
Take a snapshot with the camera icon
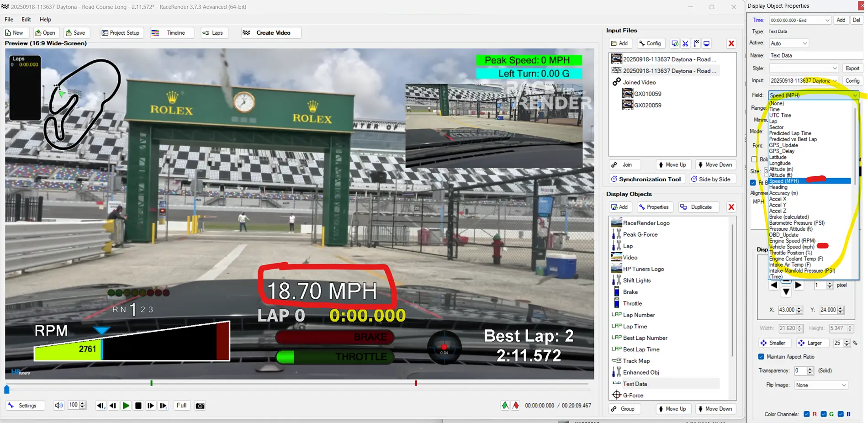click(x=200, y=406)
